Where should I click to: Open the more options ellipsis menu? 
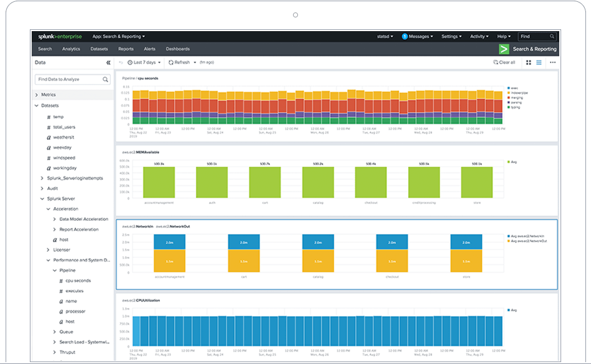tap(552, 62)
